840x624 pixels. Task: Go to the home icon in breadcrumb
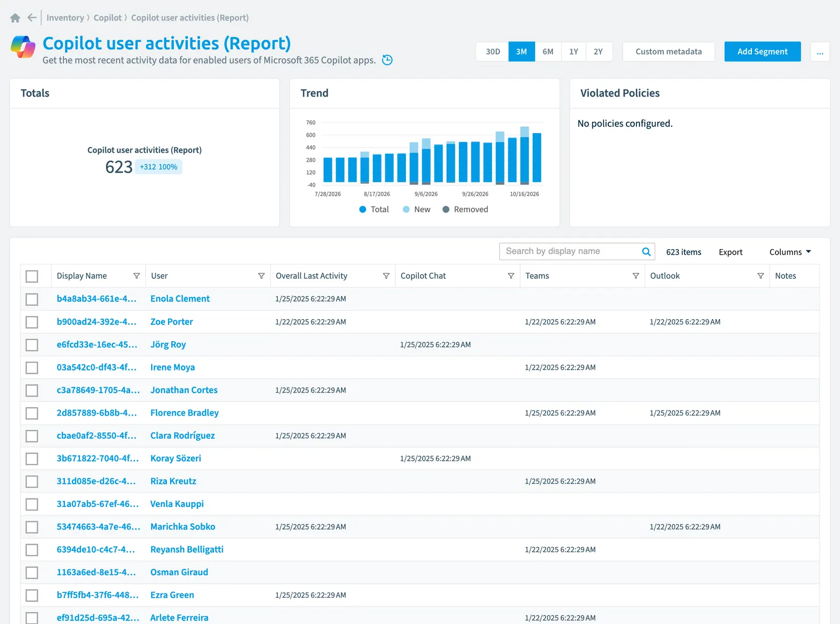point(15,18)
